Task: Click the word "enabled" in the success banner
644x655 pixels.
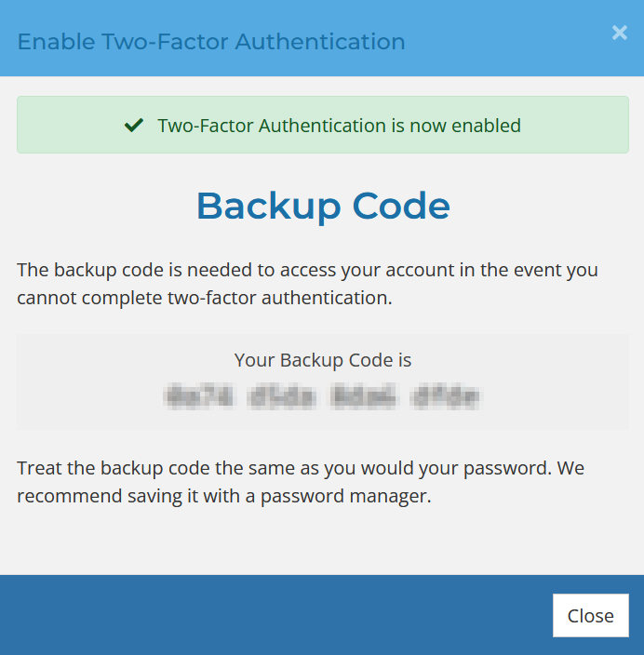Action: [x=484, y=126]
